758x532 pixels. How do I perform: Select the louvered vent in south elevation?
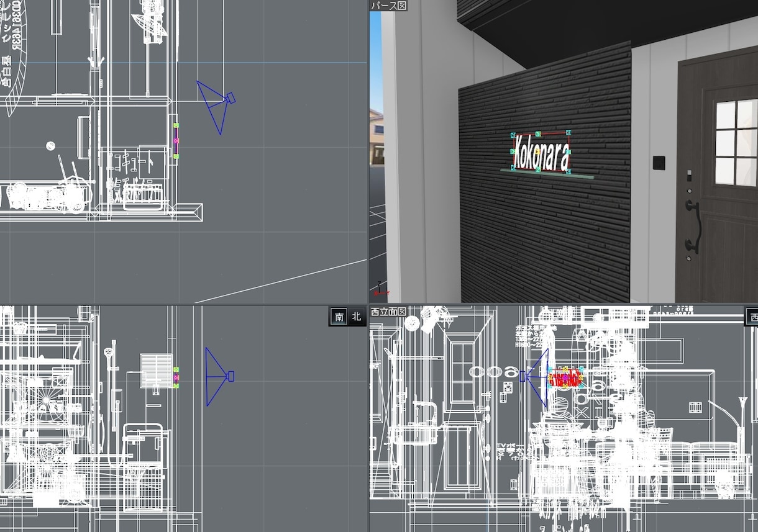click(157, 371)
